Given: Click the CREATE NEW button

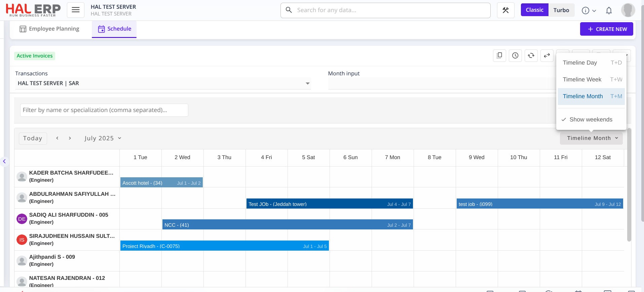Looking at the screenshot, I should coord(606,29).
